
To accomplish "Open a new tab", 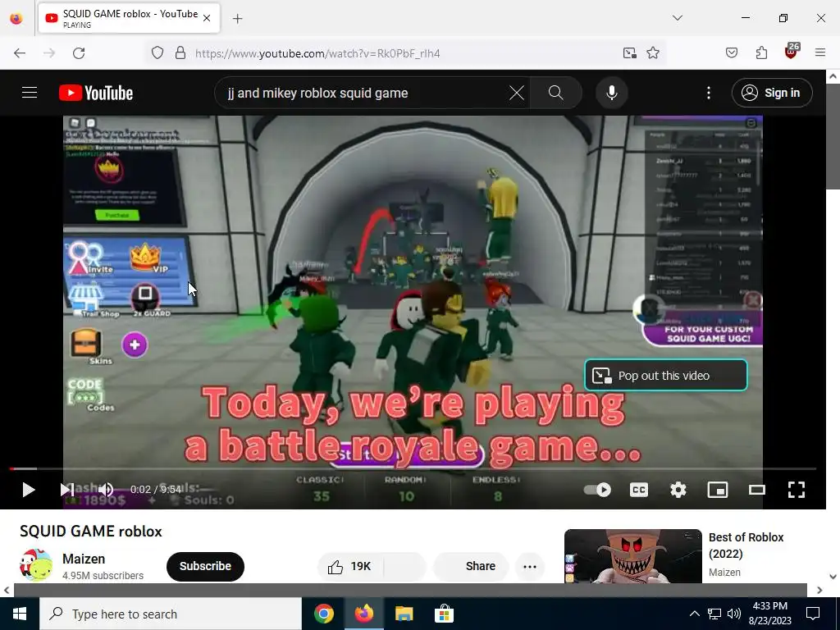I will pyautogui.click(x=238, y=19).
